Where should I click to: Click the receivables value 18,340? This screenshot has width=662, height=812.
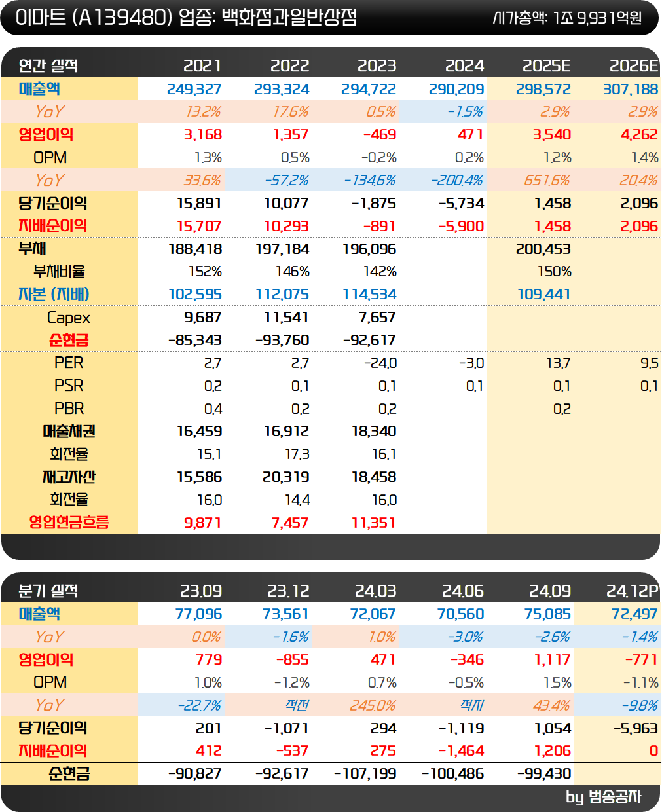click(x=374, y=431)
